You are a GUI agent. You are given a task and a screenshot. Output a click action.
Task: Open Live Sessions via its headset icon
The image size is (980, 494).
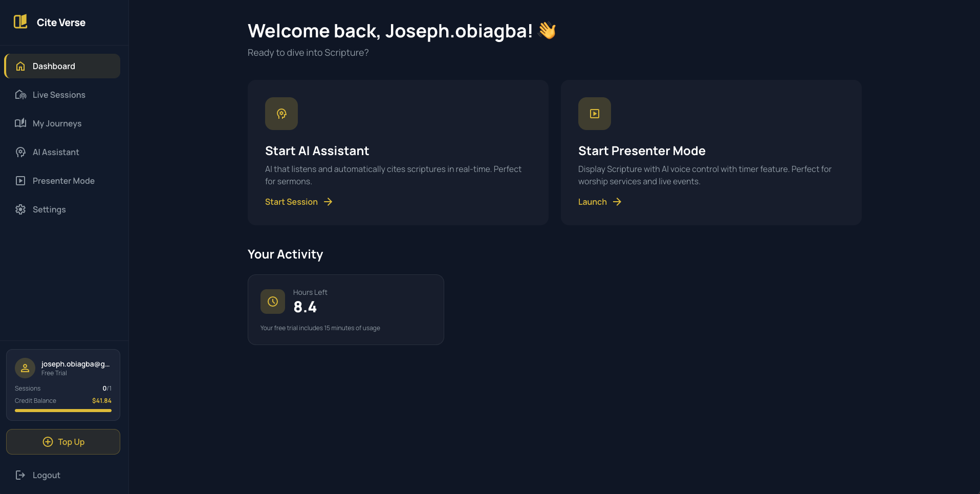coord(20,95)
